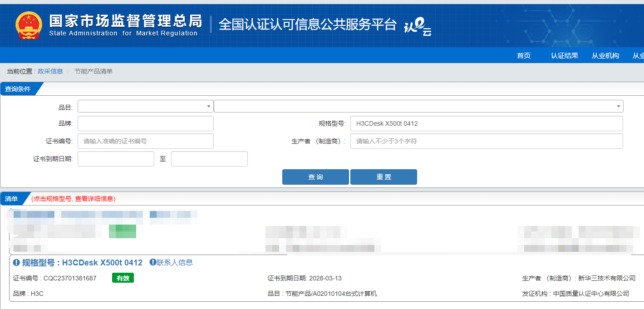Click the info icon before 联系人信息
Screen dimensions: 644x309
pyautogui.click(x=153, y=262)
